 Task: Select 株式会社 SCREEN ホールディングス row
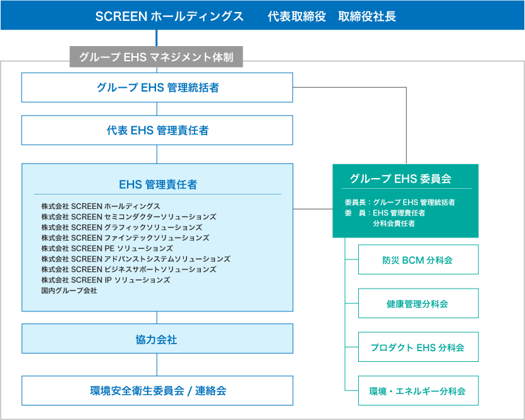101,206
